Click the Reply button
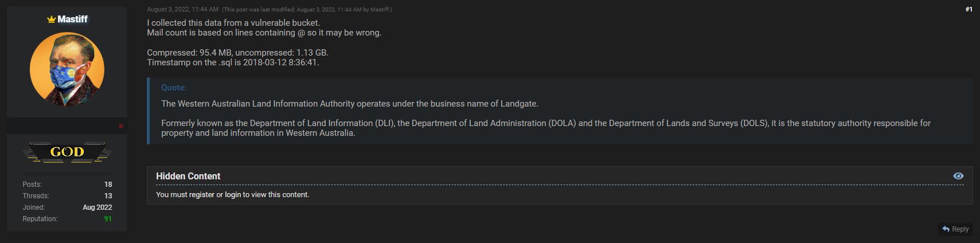This screenshot has width=980, height=243. coord(955,229)
